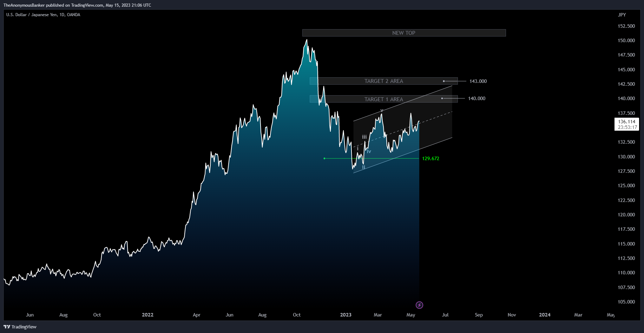Click the green 129.672 support level label

coord(431,158)
